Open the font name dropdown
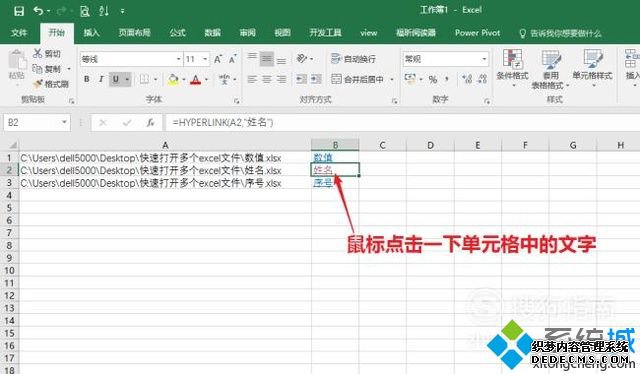The width and height of the screenshot is (640, 374). click(x=178, y=59)
